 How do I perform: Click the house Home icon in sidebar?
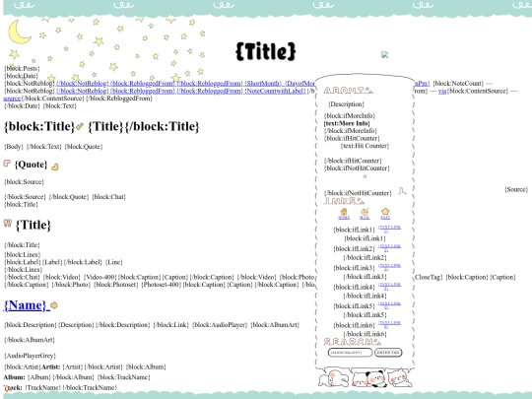tap(344, 212)
